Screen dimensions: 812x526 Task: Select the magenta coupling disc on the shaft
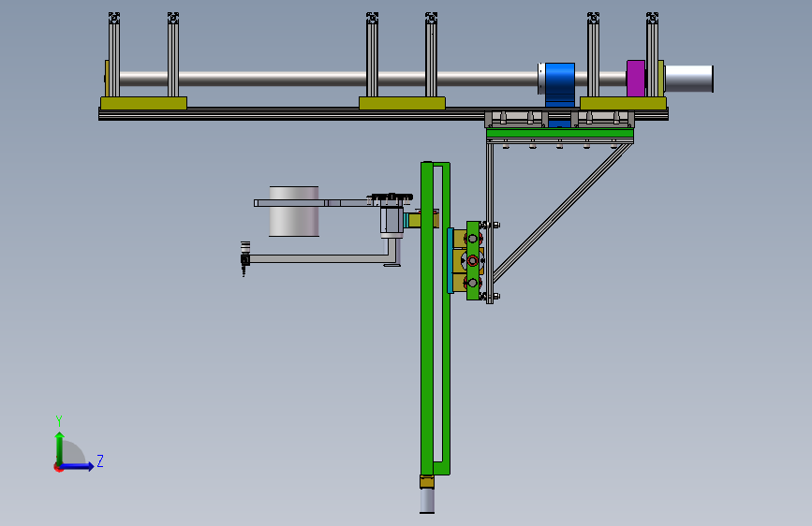635,79
